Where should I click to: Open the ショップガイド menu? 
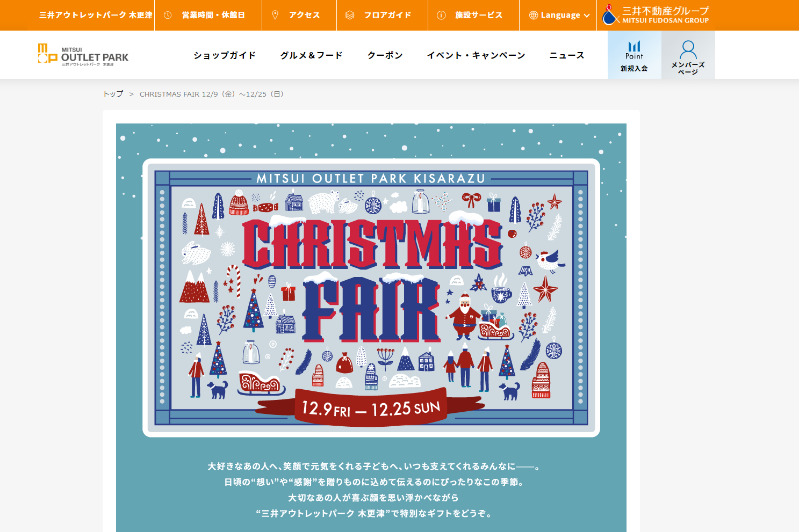coord(225,55)
